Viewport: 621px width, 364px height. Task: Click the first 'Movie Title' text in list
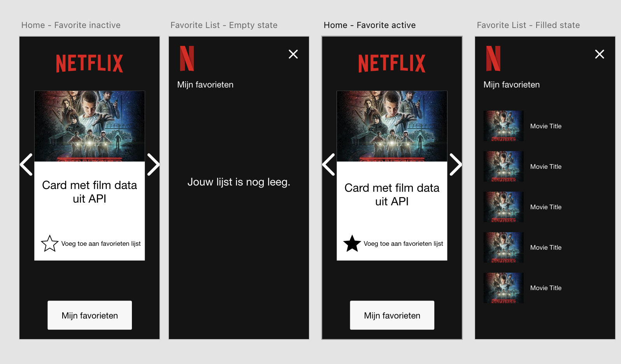point(546,126)
